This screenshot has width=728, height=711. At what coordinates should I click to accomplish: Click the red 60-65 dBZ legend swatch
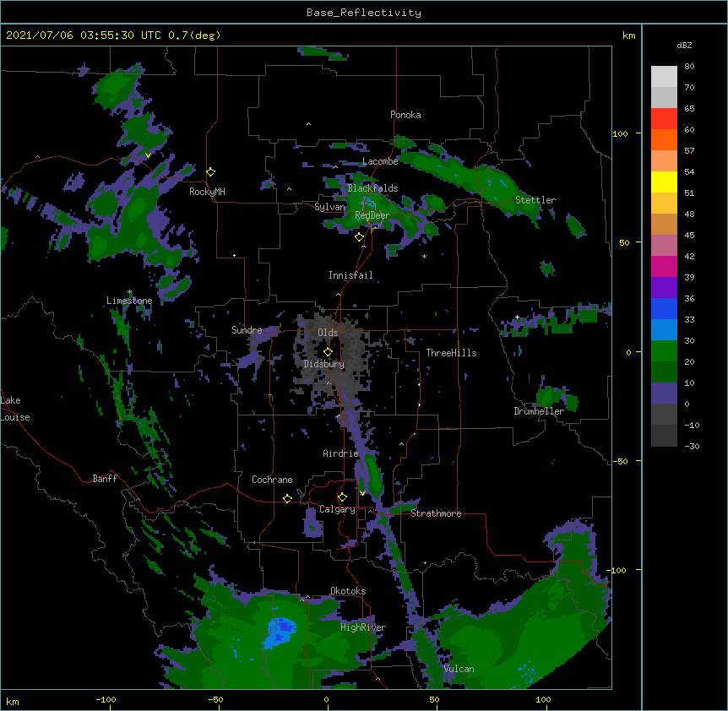click(x=664, y=119)
